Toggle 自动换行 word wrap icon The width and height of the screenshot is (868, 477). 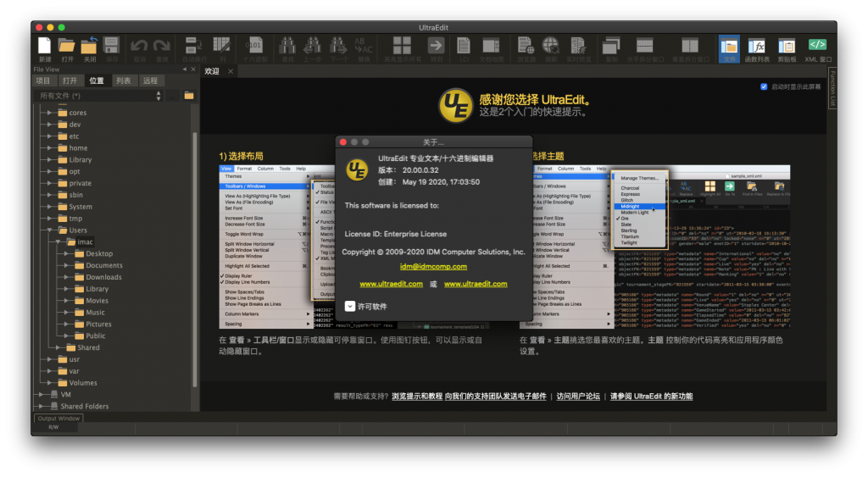pos(193,46)
